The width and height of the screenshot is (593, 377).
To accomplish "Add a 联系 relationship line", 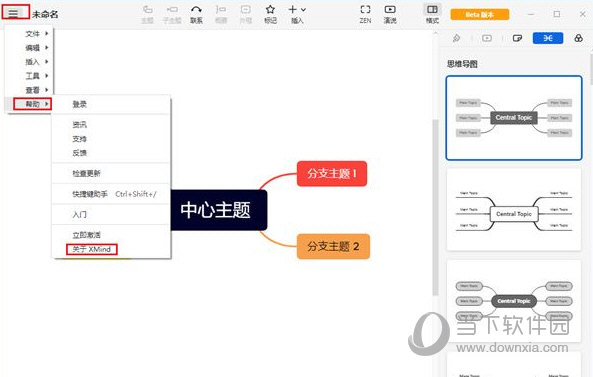I will (196, 14).
